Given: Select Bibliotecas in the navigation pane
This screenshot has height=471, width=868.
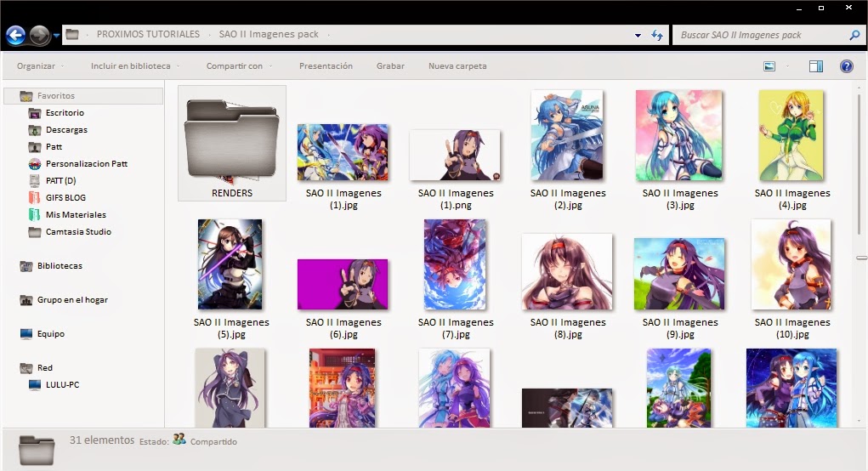Looking at the screenshot, I should click(60, 266).
